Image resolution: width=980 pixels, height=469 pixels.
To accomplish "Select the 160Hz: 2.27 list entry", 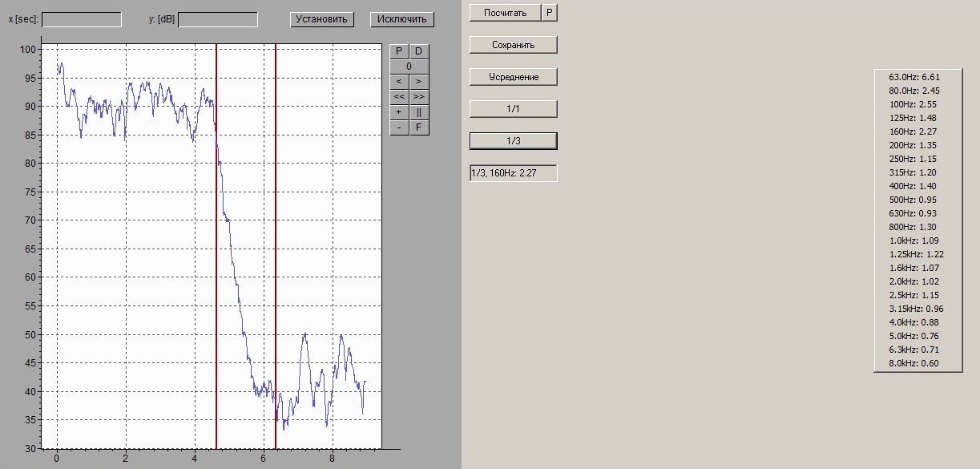I will coord(913,131).
